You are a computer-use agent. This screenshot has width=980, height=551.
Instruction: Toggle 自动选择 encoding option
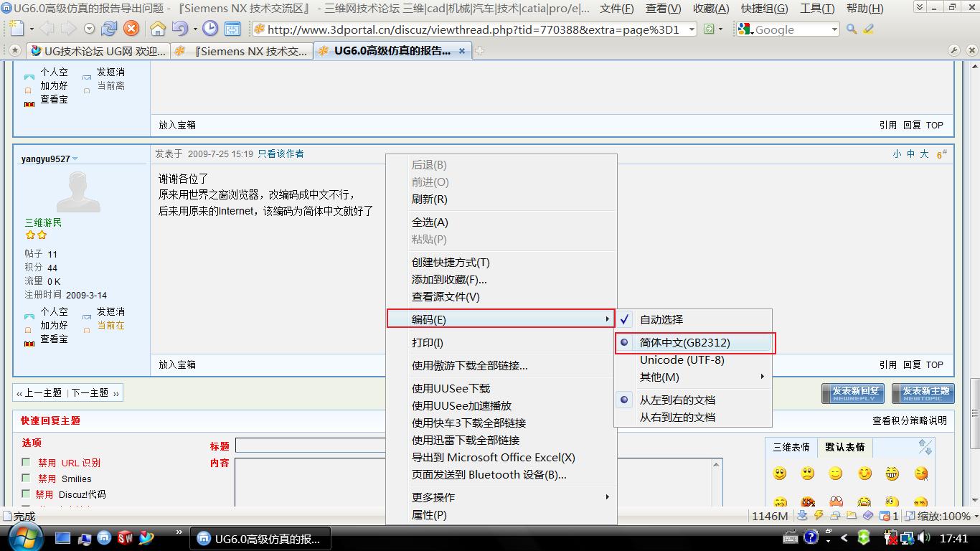click(x=693, y=319)
